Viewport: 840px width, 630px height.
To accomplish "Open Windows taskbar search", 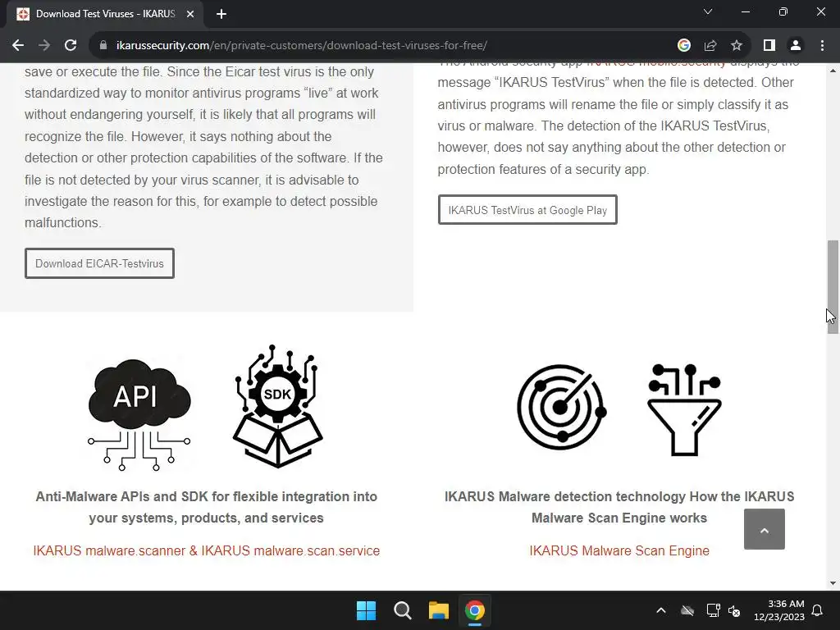I will click(402, 610).
